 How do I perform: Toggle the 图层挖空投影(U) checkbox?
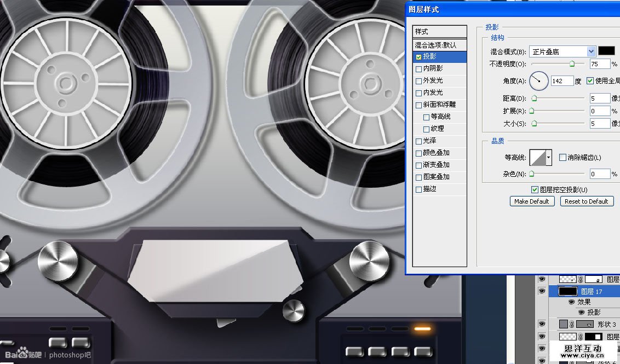535,190
